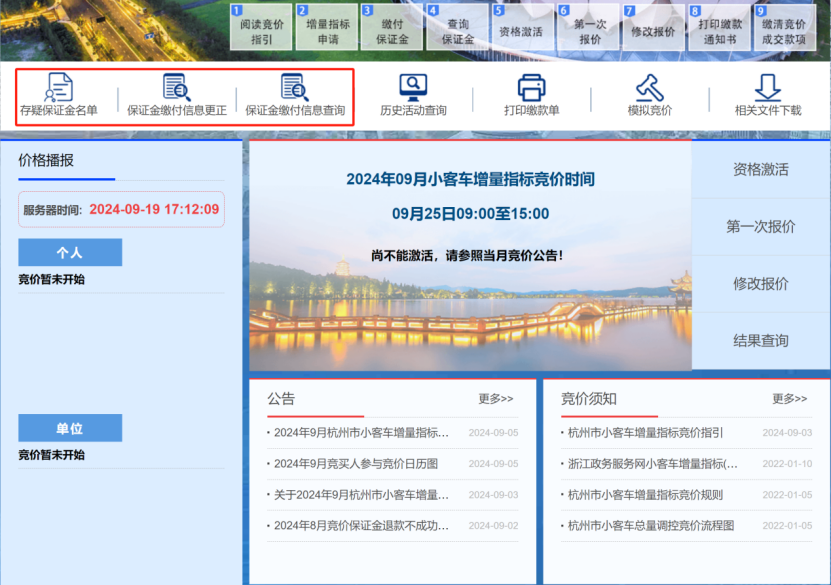The width and height of the screenshot is (831, 585).
Task: Open the 杭州市小客车增量指标竞价规则 link
Action: (645, 495)
